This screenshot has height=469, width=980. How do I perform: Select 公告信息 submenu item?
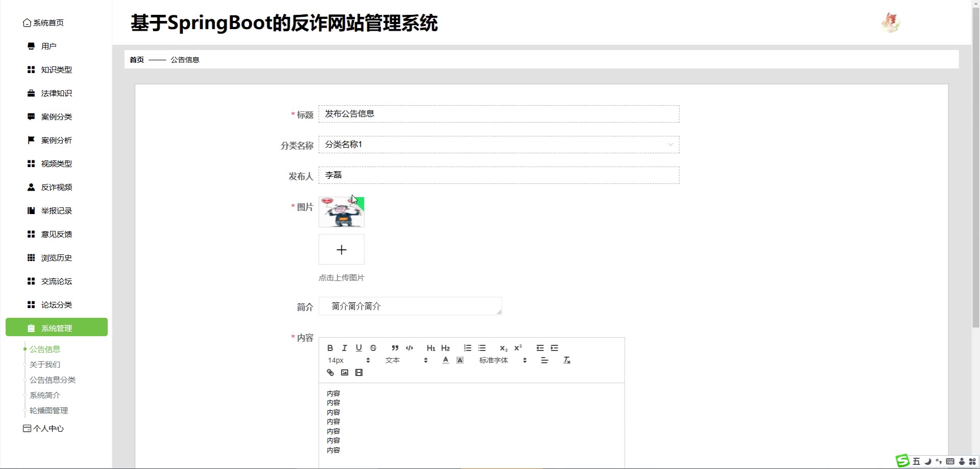pyautogui.click(x=45, y=349)
